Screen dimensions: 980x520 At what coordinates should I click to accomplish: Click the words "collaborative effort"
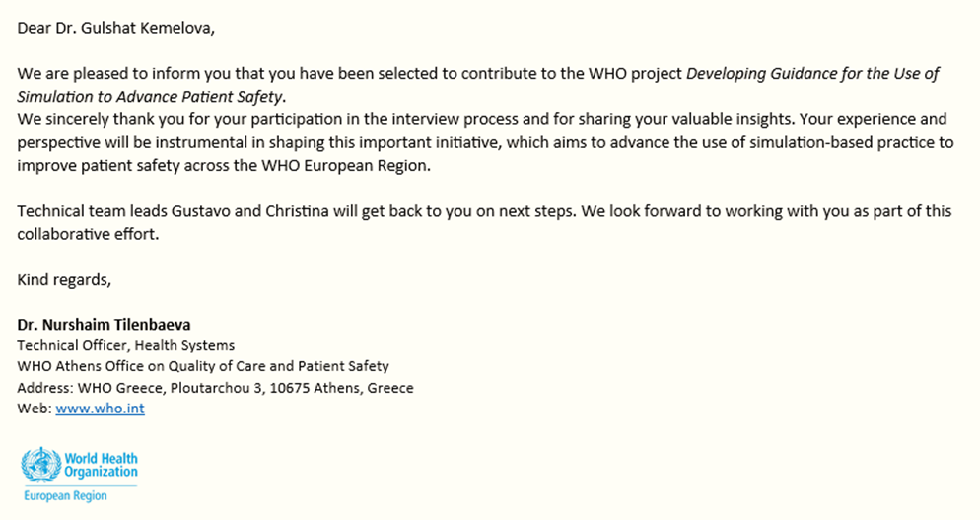click(x=88, y=235)
